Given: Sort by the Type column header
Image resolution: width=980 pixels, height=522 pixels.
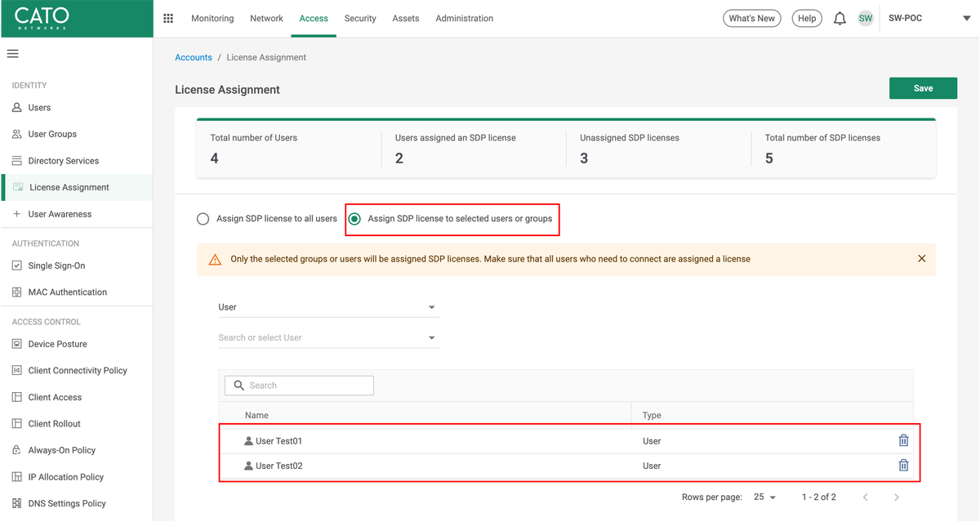Looking at the screenshot, I should click(x=652, y=415).
